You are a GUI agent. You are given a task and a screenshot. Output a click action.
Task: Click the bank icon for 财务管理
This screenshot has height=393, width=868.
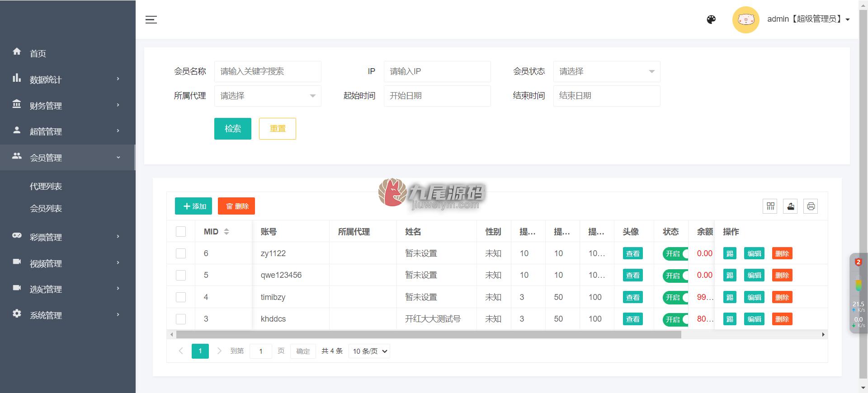click(x=17, y=104)
